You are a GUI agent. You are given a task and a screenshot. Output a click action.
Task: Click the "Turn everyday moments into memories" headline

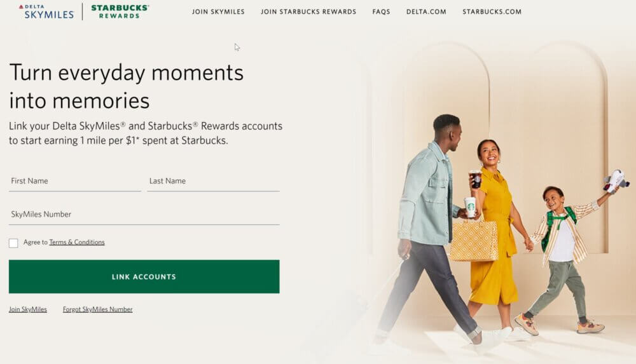[x=126, y=86]
